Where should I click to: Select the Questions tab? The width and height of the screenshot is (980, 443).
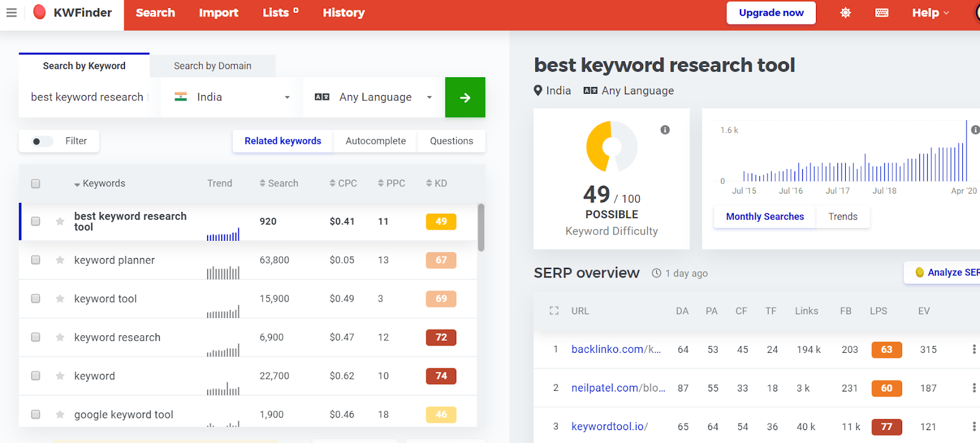(451, 141)
